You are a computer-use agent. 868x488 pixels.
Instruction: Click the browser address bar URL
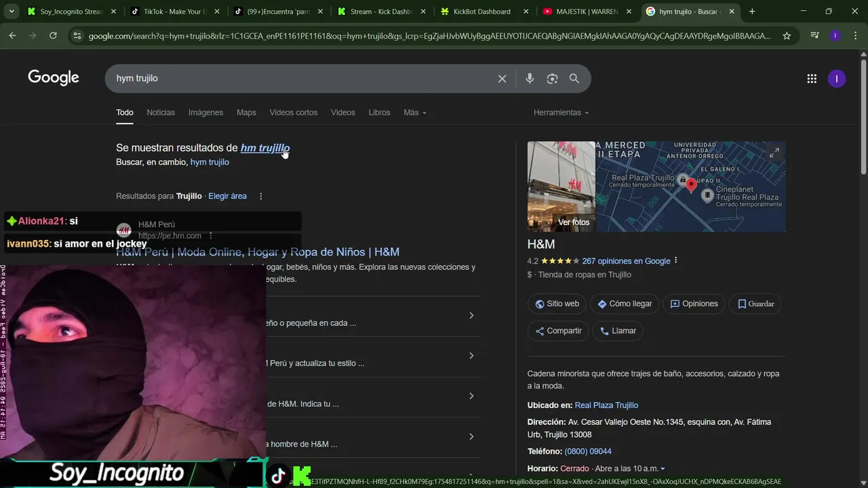pyautogui.click(x=429, y=36)
